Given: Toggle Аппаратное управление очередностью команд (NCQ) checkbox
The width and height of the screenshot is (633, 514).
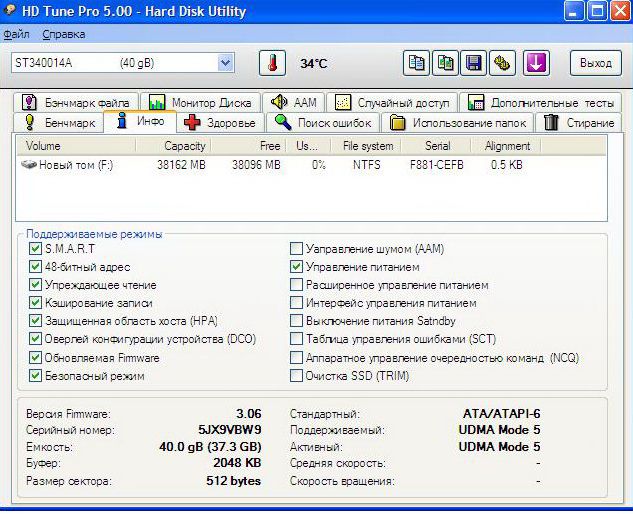Looking at the screenshot, I should tap(296, 357).
